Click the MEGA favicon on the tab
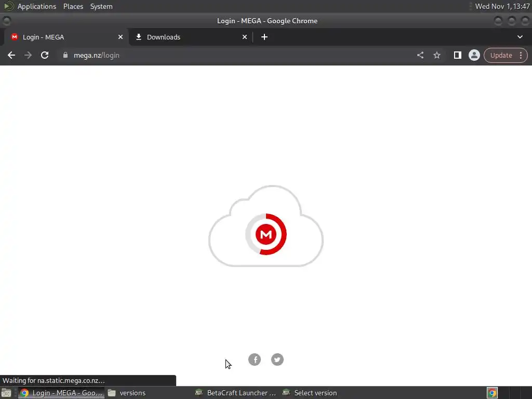The height and width of the screenshot is (399, 532). [x=14, y=37]
